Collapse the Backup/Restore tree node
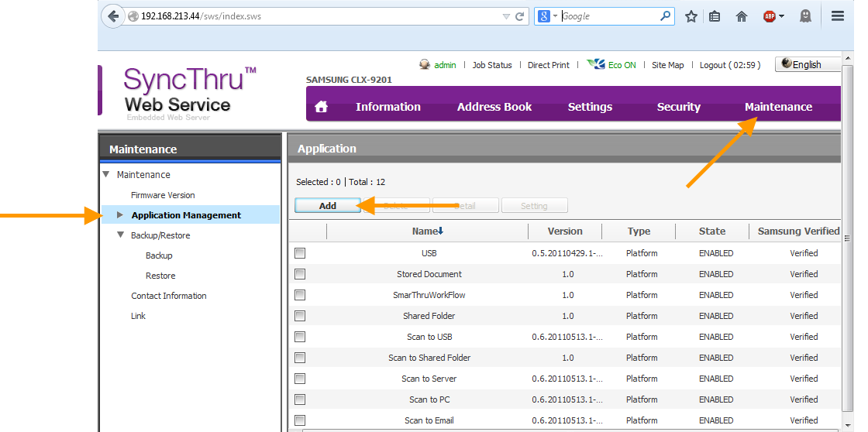Image resolution: width=868 pixels, height=432 pixels. pyautogui.click(x=121, y=235)
